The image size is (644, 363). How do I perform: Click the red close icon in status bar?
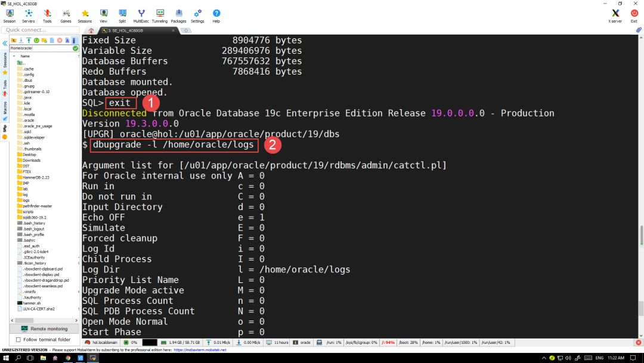[638, 343]
